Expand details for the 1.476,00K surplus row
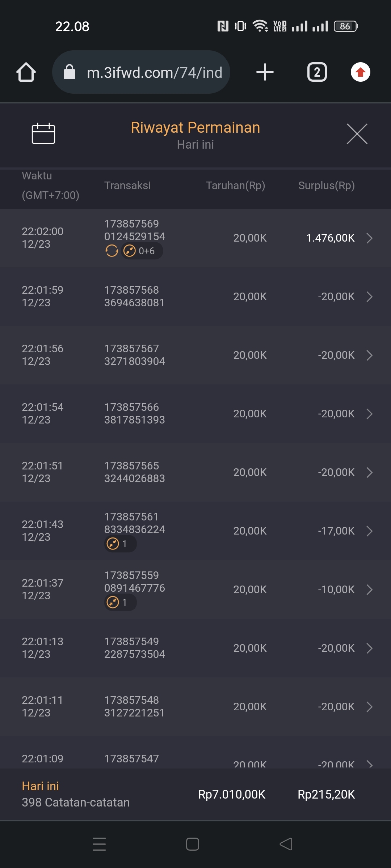The width and height of the screenshot is (391, 868). pyautogui.click(x=369, y=238)
